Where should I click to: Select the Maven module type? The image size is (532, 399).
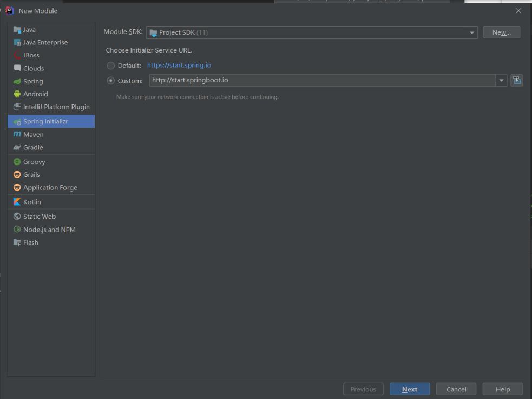coord(51,134)
